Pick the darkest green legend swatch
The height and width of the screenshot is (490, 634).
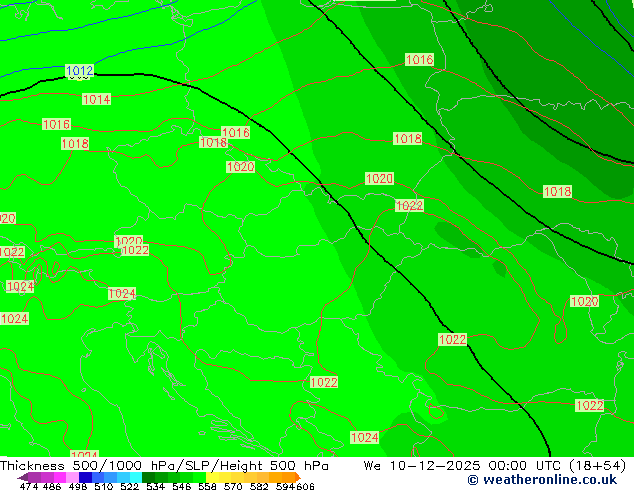click(x=148, y=477)
